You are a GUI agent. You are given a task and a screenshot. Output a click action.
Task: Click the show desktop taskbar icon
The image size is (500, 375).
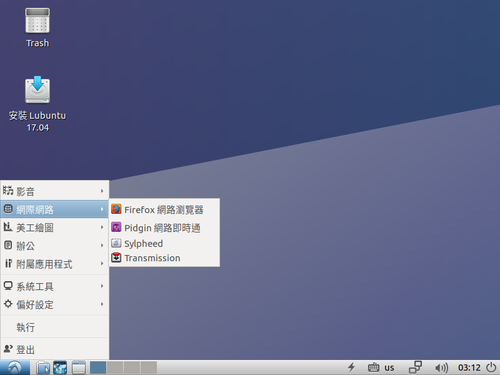79,368
